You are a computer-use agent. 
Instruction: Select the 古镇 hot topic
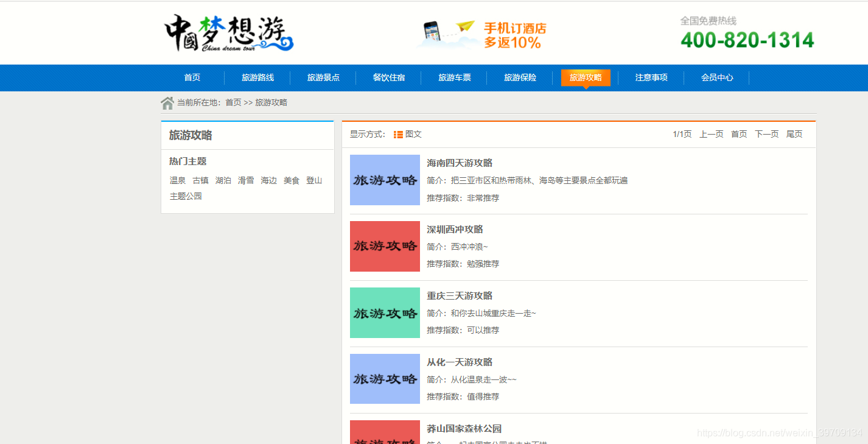200,181
